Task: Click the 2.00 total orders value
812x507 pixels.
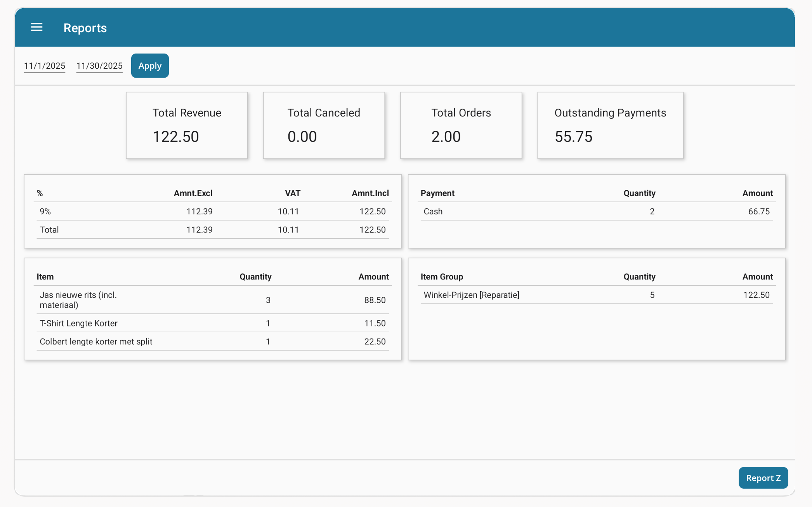Action: 446,137
